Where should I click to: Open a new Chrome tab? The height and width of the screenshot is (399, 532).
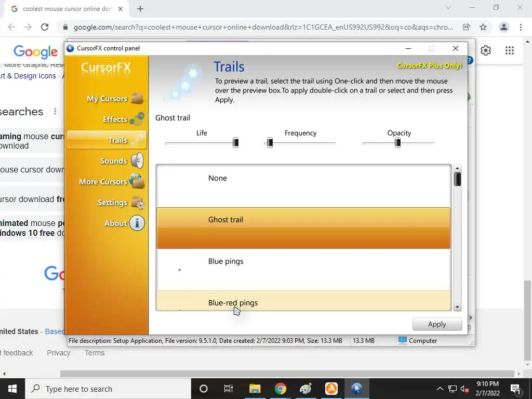pos(140,9)
